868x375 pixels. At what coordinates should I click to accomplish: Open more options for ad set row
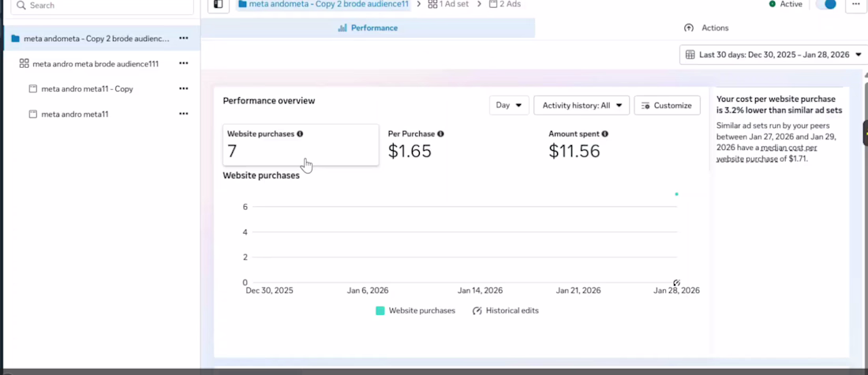point(184,63)
